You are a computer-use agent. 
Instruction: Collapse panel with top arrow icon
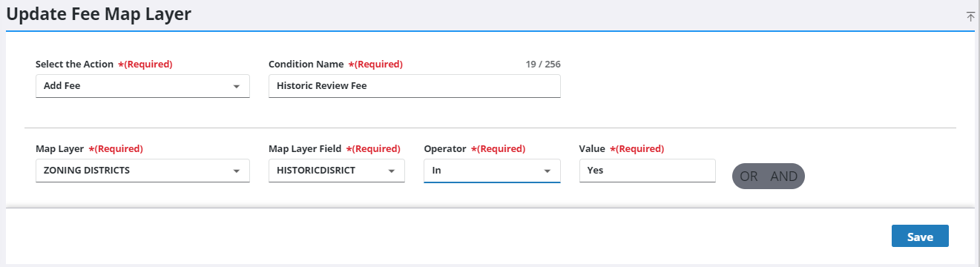tap(970, 16)
